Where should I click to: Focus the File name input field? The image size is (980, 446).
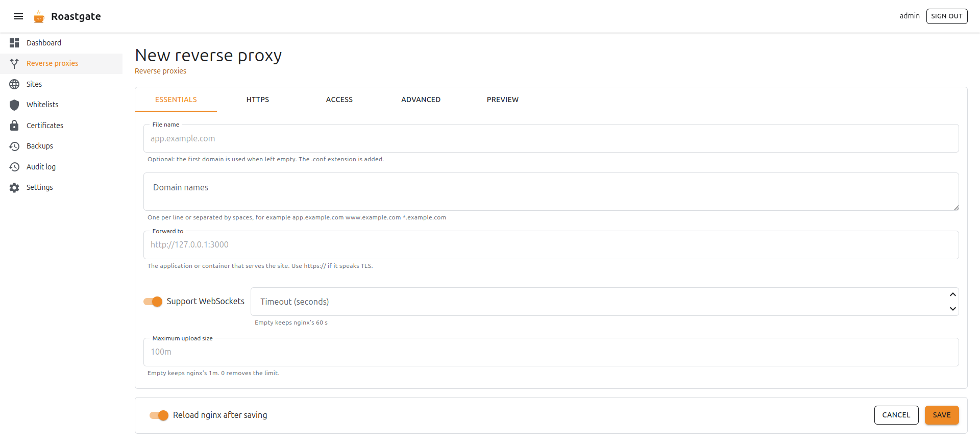point(551,138)
